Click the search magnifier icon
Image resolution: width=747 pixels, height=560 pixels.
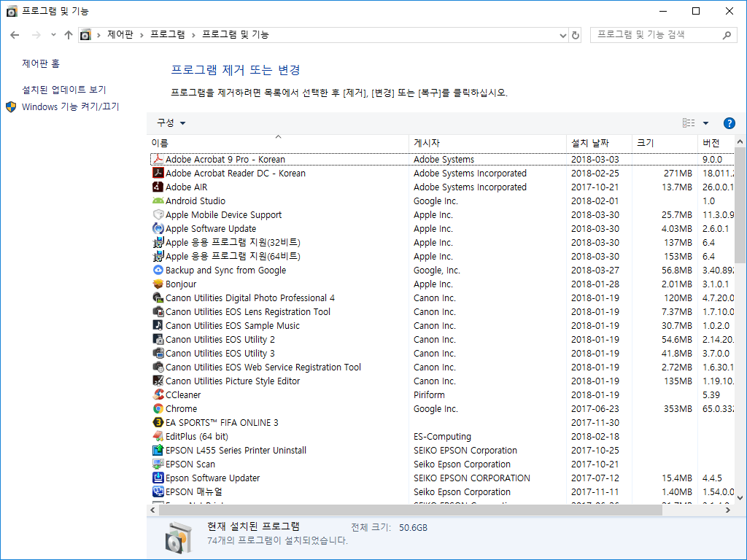(727, 35)
